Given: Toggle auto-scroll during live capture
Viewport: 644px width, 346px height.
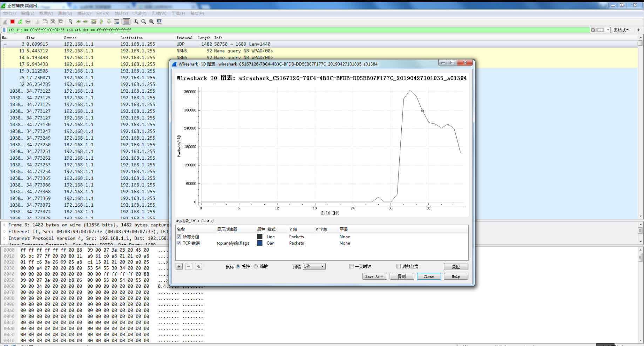Looking at the screenshot, I should click(117, 22).
